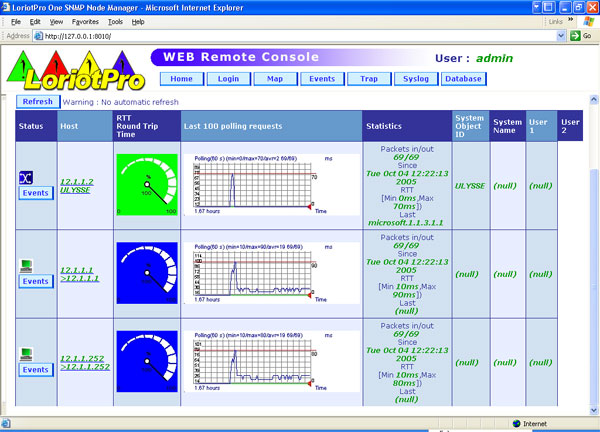Click the Last 100 polling requests header
This screenshot has height=432, width=600.
pos(271,126)
